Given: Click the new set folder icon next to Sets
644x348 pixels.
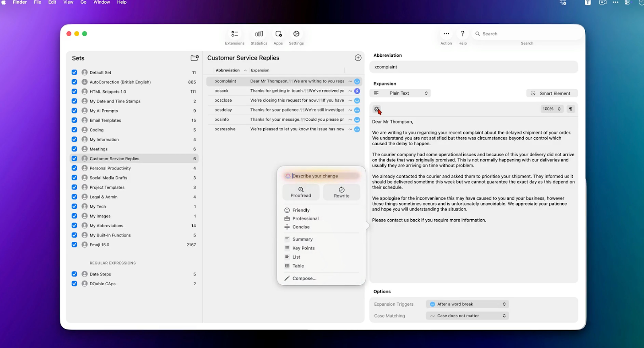Looking at the screenshot, I should (x=194, y=58).
